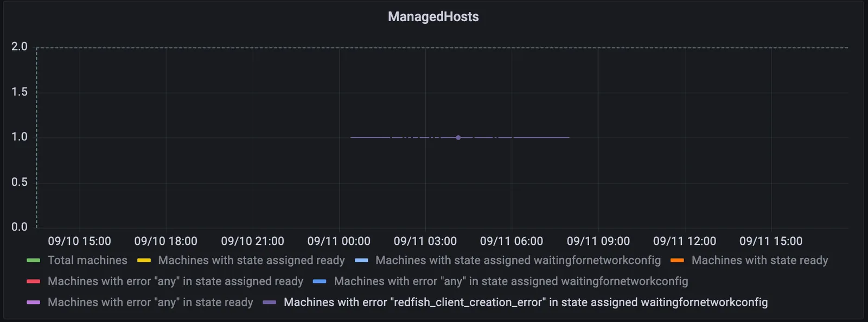The height and width of the screenshot is (322, 868).
Task: Click dark purple swatch for redfish_client_creation_error
Action: point(270,302)
